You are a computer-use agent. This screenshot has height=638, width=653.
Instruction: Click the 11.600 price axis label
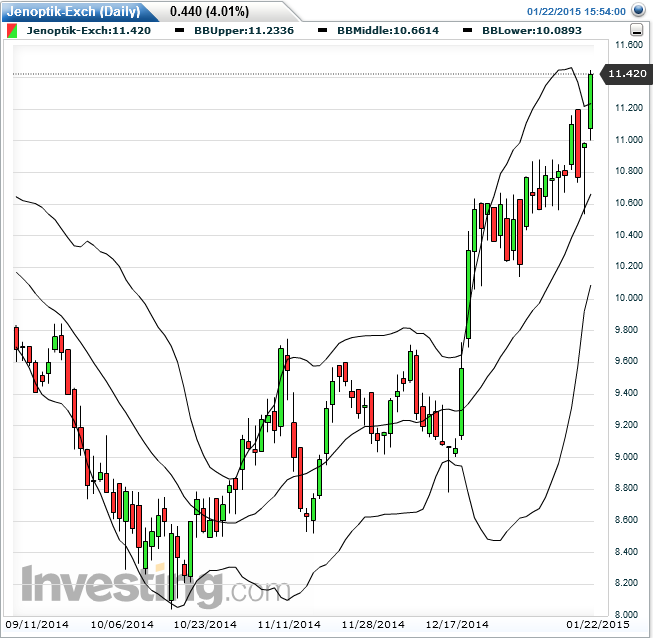[x=629, y=45]
